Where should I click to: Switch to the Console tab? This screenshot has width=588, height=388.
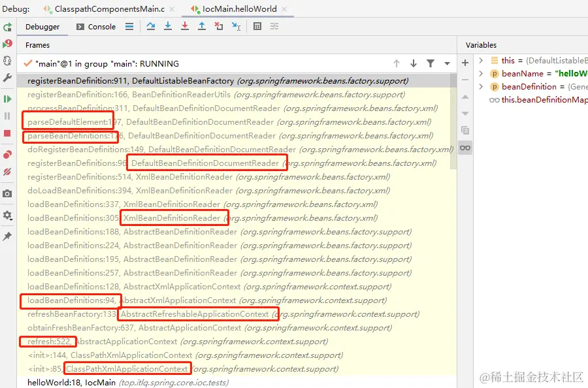(96, 27)
